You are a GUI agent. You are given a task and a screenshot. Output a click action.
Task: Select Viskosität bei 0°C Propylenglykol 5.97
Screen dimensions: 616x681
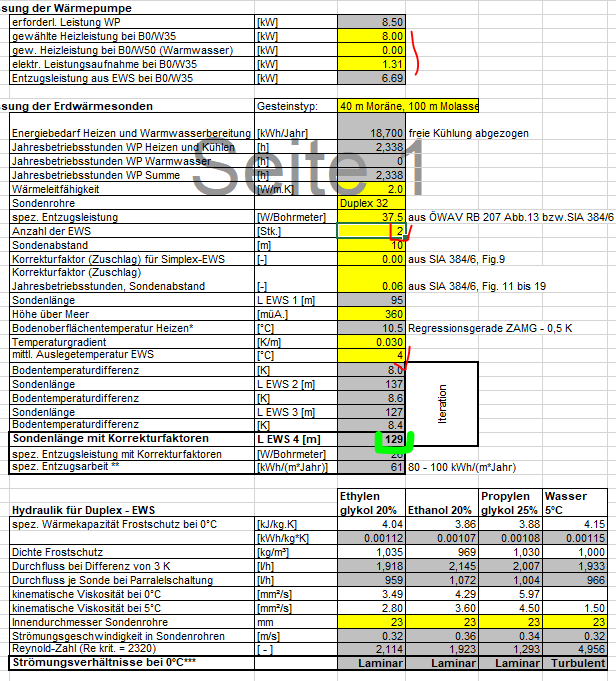pyautogui.click(x=511, y=594)
